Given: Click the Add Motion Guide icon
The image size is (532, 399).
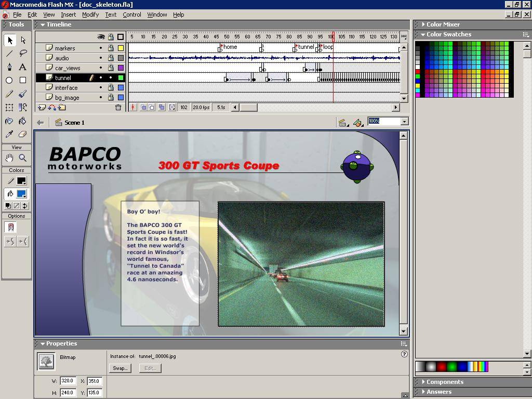Looking at the screenshot, I should pyautogui.click(x=52, y=108).
